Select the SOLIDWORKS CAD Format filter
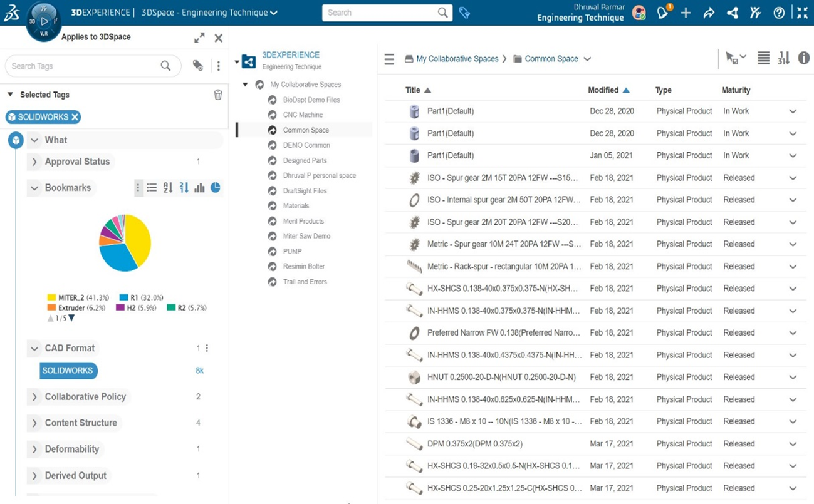This screenshot has width=814, height=504. click(x=68, y=371)
